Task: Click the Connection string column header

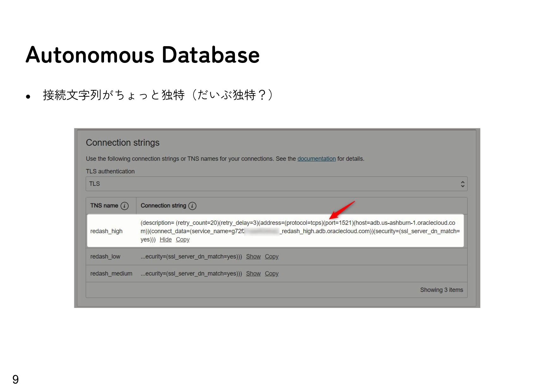Action: coord(163,206)
